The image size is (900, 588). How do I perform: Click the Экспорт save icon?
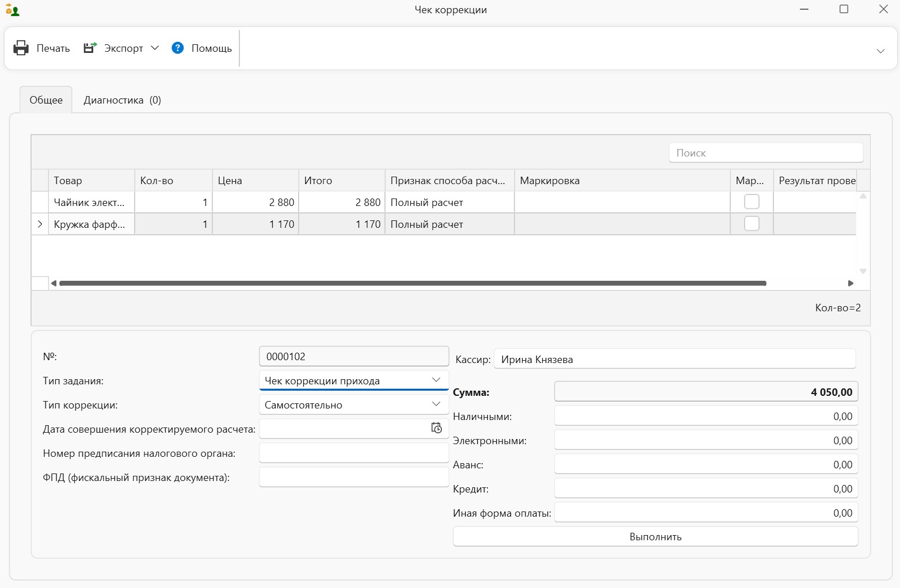point(90,48)
